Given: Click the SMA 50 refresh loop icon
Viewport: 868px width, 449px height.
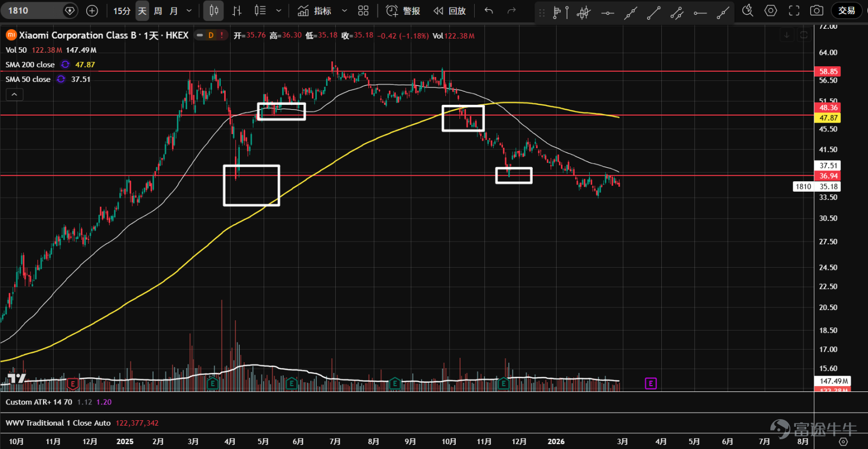Looking at the screenshot, I should (x=61, y=79).
